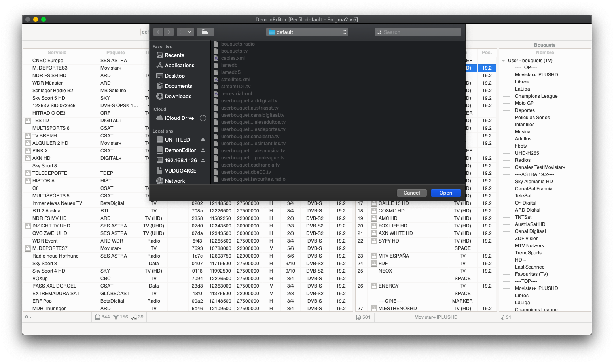Open the column view mode dropdown
Viewport: 614px width, 364px height.
point(185,32)
